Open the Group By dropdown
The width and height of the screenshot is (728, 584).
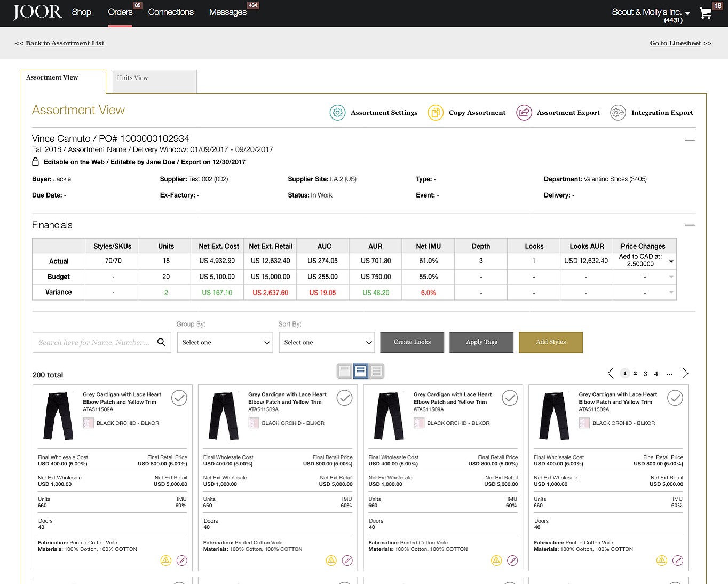click(x=225, y=342)
